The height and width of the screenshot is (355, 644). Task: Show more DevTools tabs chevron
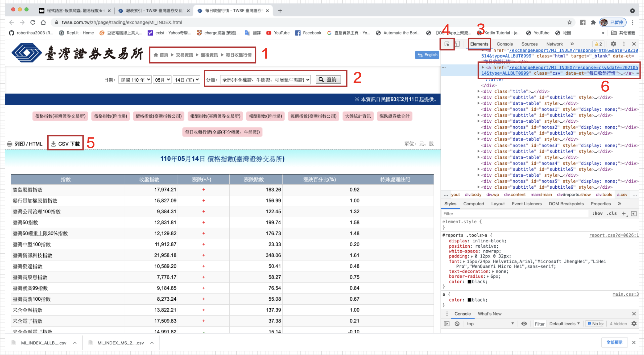(572, 44)
